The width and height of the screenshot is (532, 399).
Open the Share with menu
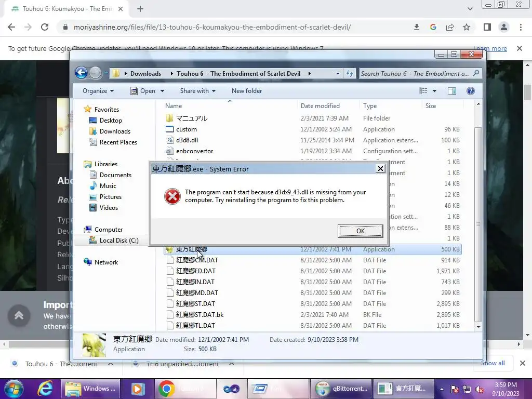(198, 91)
